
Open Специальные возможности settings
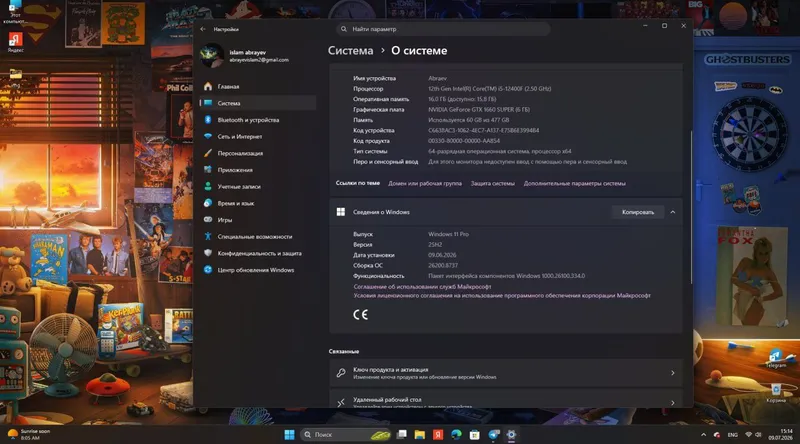pyautogui.click(x=255, y=237)
